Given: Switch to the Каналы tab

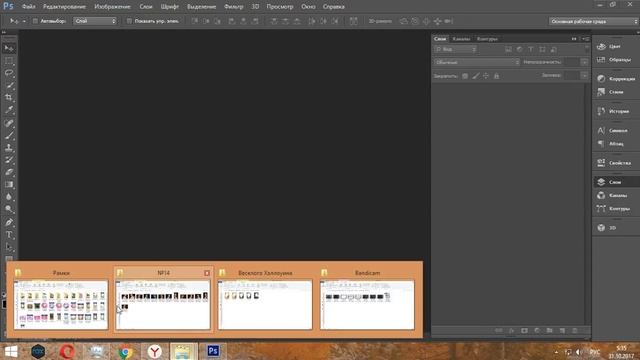Looking at the screenshot, I should pos(462,39).
